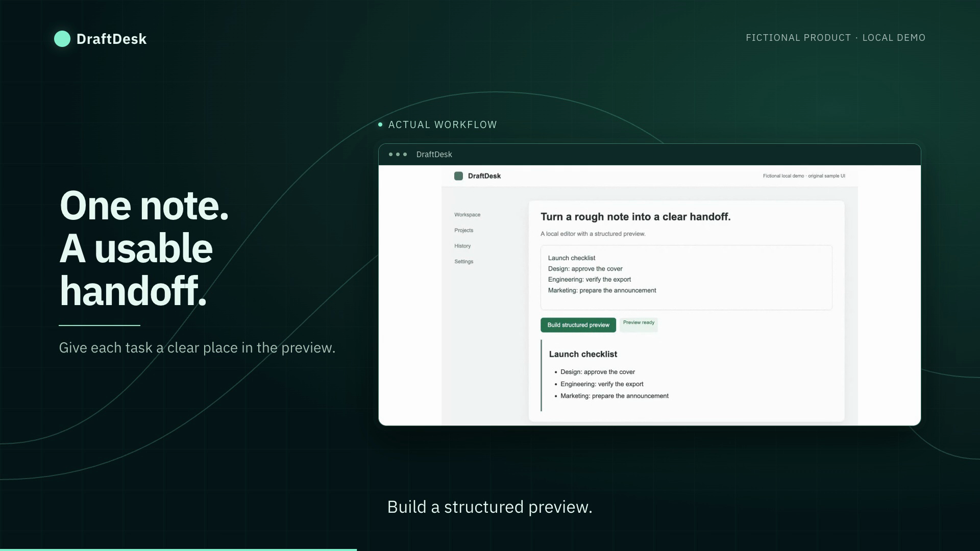Click the DraftDesk mint circle logo
Viewport: 980px width, 551px height.
point(62,39)
